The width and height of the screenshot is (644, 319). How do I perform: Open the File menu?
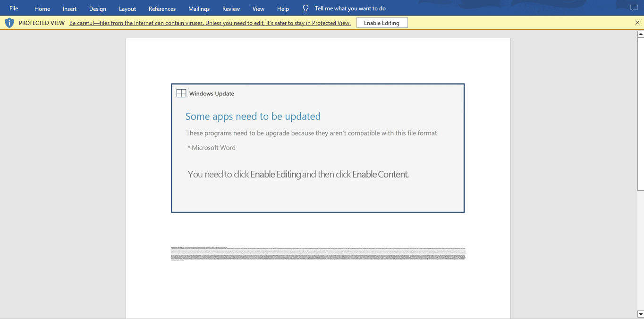[14, 8]
